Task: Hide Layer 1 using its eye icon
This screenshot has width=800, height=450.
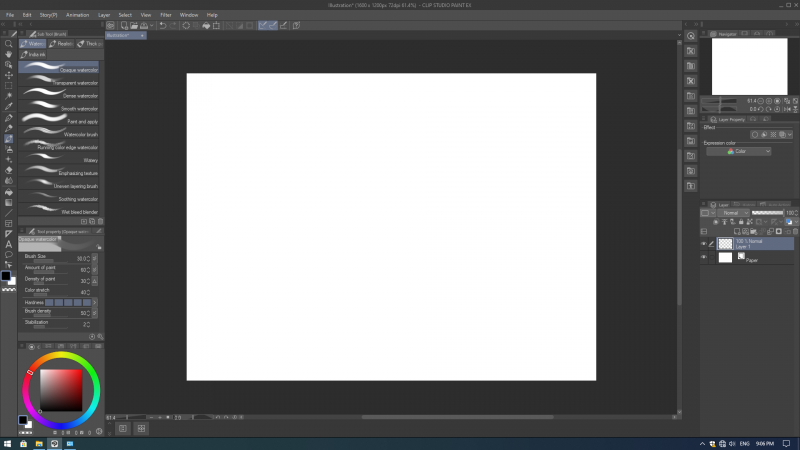Action: (704, 243)
